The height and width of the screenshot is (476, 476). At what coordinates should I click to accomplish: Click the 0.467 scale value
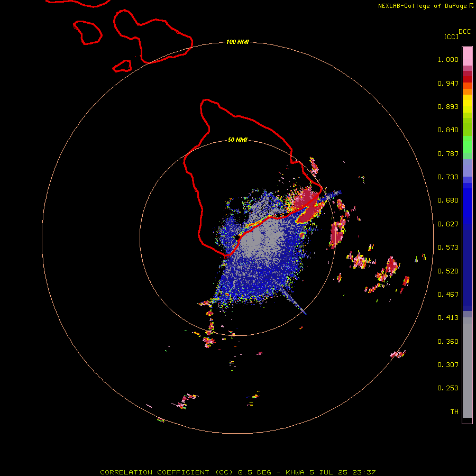[448, 295]
